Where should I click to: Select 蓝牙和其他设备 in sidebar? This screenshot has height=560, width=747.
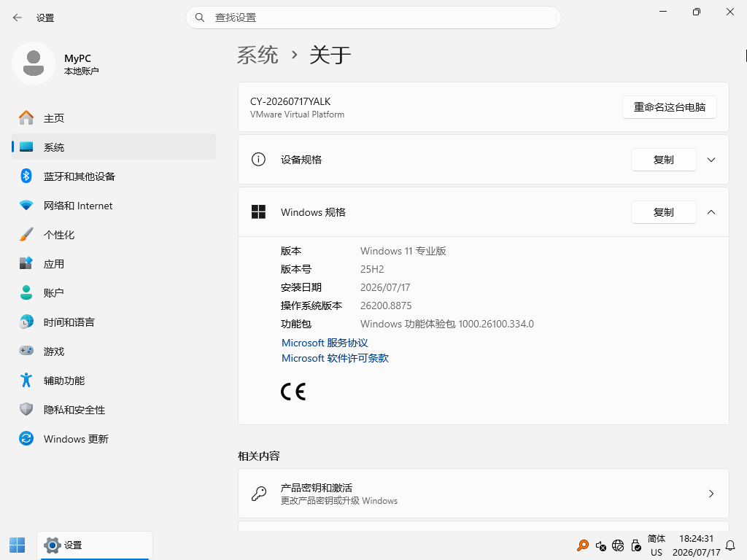[x=114, y=176]
